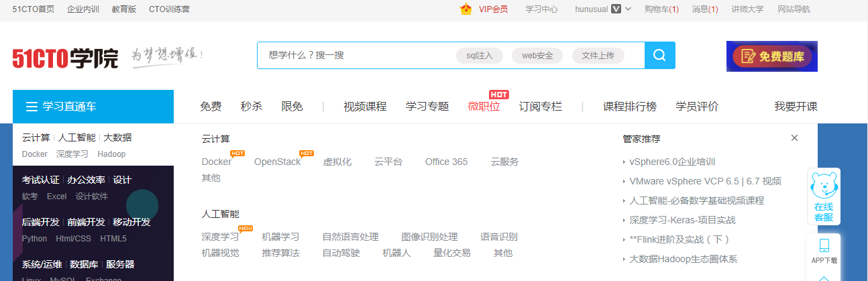Screen dimensions: 868x281
Task: Click the VIP crown icon
Action: pos(466,9)
